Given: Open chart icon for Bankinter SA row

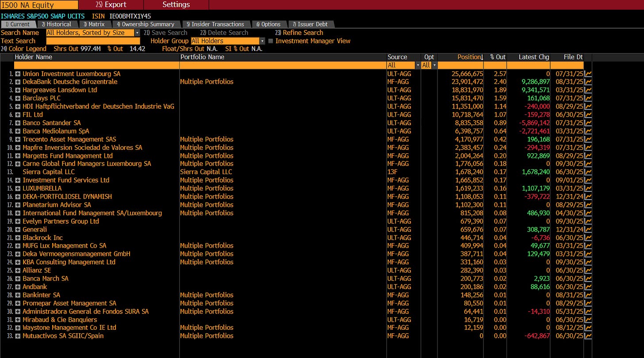Looking at the screenshot, I should (x=588, y=295).
